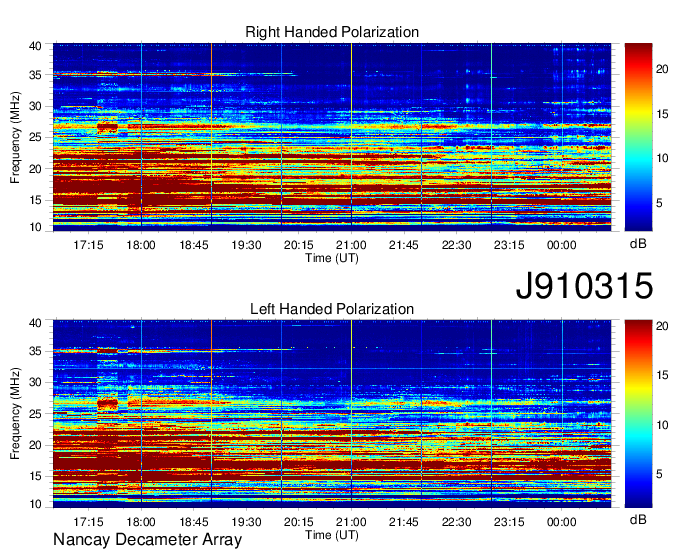
Task: Click 19:30 tick label under Left Handed panel
Action: tap(246, 522)
